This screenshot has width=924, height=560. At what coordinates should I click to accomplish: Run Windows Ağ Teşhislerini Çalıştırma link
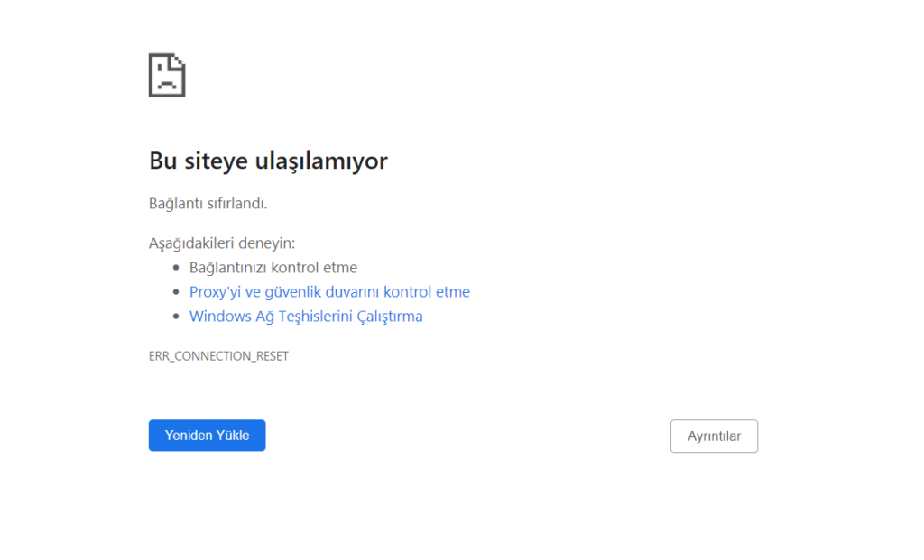[x=306, y=317]
